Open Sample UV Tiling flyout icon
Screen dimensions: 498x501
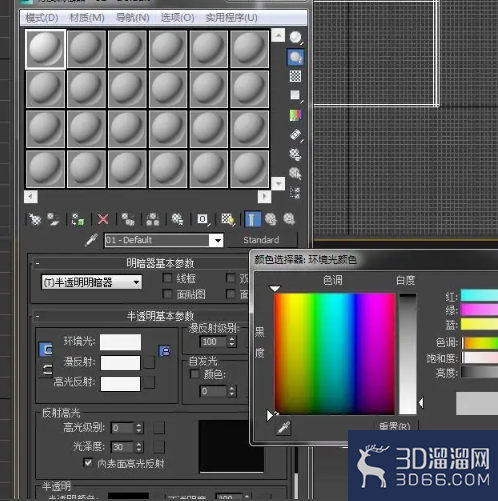click(295, 95)
